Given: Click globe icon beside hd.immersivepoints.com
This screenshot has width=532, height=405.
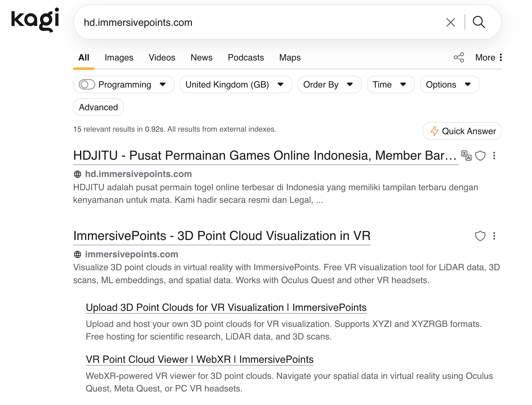Looking at the screenshot, I should [78, 174].
